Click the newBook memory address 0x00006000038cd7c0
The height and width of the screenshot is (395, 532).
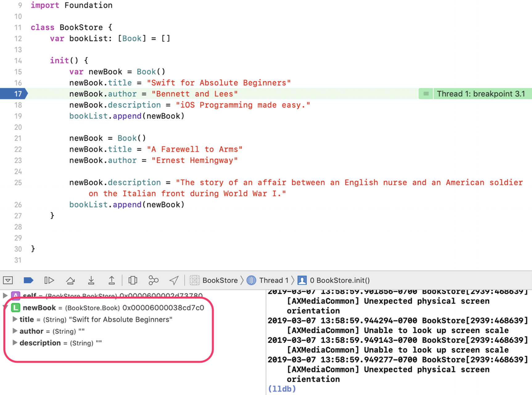click(x=163, y=308)
